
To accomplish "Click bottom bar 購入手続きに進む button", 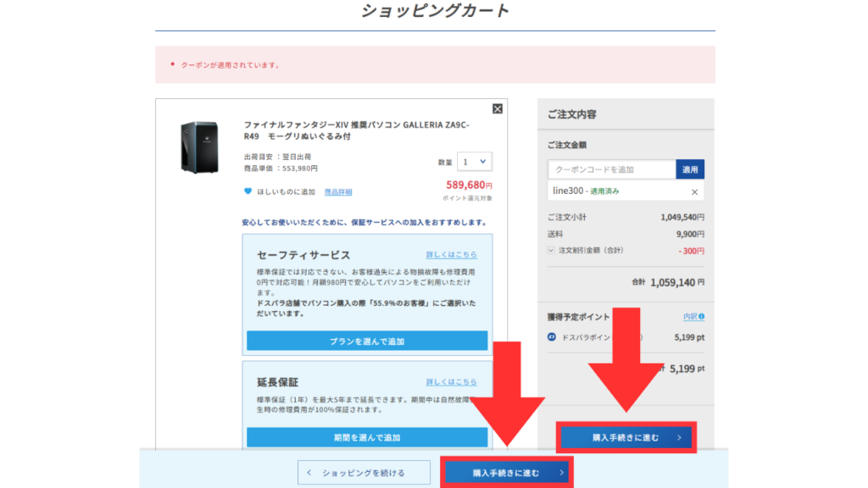I will pyautogui.click(x=507, y=473).
